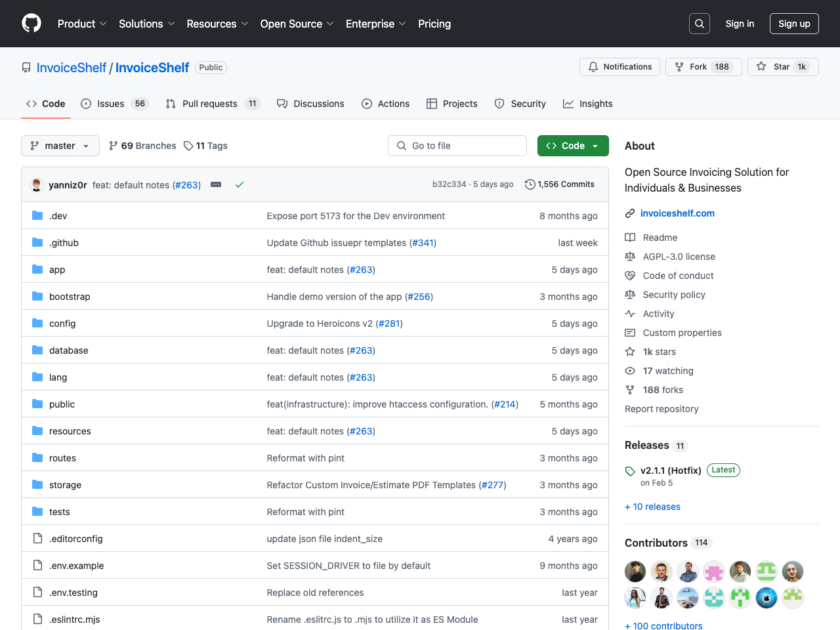Screen dimensions: 840x630
Task: Open the storage folder
Action: (65, 485)
